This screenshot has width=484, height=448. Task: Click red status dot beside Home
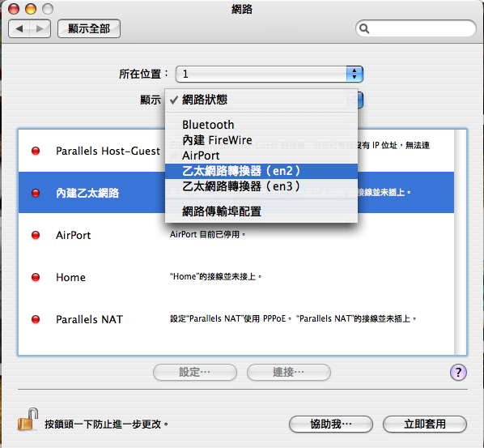pyautogui.click(x=36, y=277)
